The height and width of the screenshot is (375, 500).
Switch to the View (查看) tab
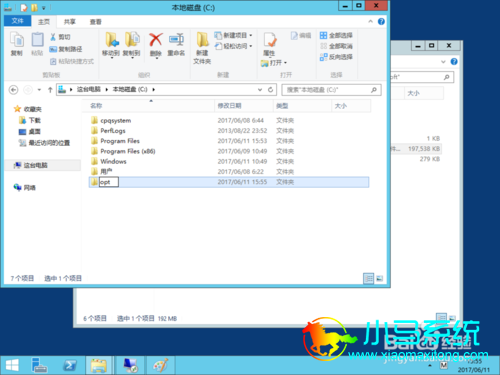96,22
